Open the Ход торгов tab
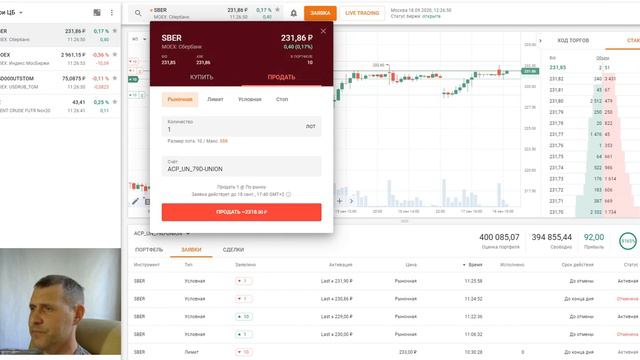The width and height of the screenshot is (640, 360). (573, 40)
